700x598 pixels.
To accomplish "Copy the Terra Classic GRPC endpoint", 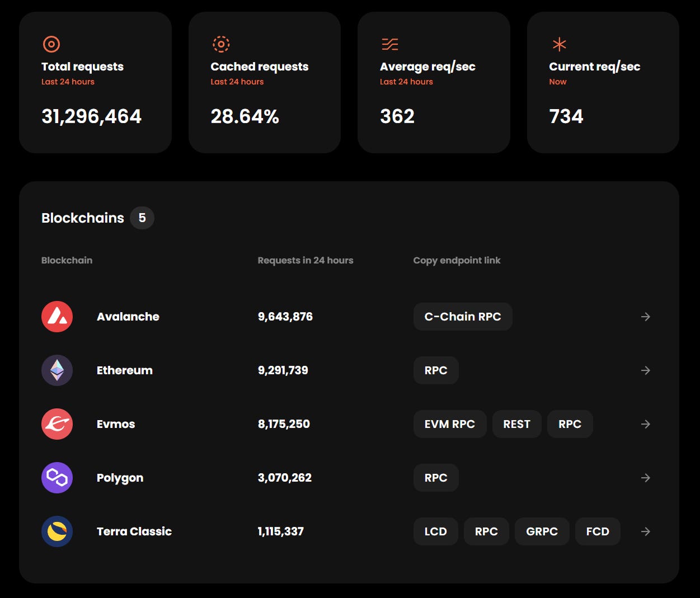I will pyautogui.click(x=542, y=531).
